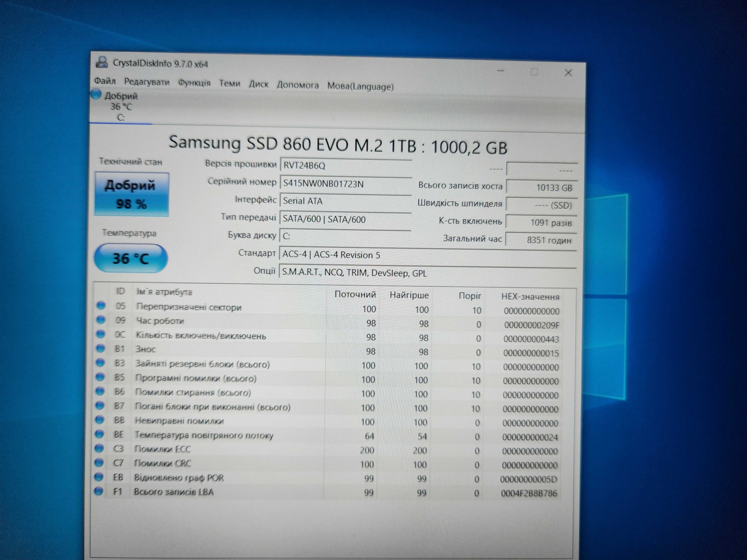The image size is (747, 560).
Task: Select the Знос attribute name
Action: coord(145,349)
